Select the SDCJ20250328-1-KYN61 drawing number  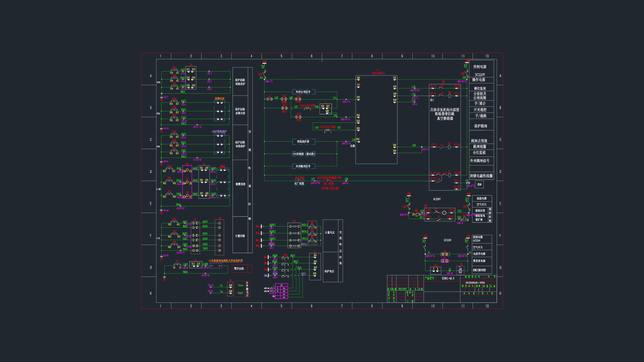click(x=475, y=283)
